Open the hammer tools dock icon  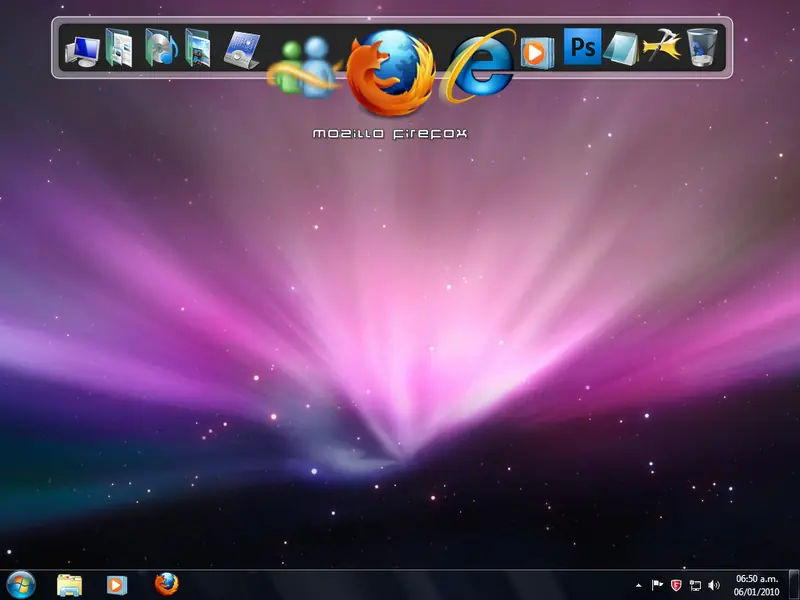coord(662,46)
